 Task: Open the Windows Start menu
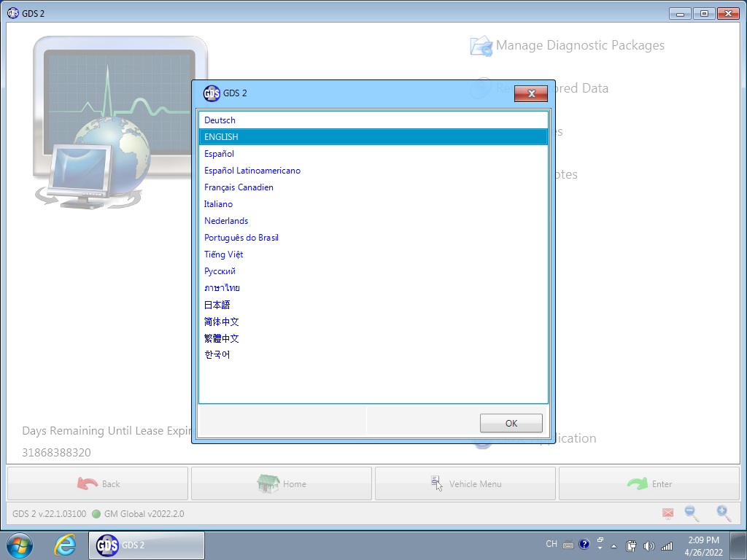(20, 545)
